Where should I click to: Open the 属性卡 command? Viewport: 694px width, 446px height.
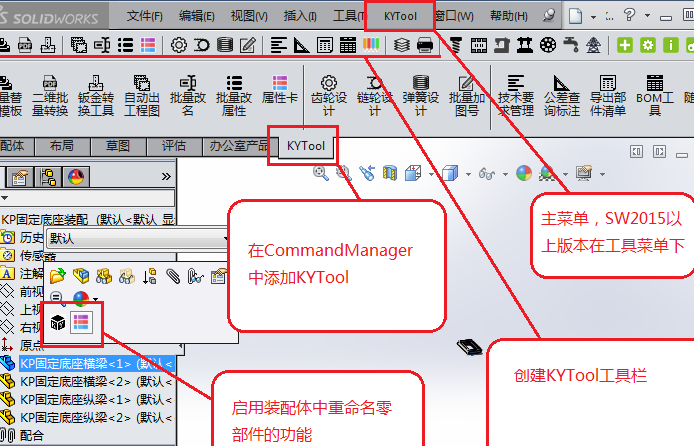coord(280,90)
